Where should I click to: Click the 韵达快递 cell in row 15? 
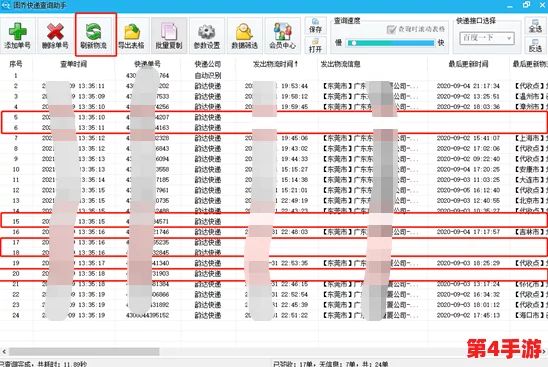click(x=208, y=222)
